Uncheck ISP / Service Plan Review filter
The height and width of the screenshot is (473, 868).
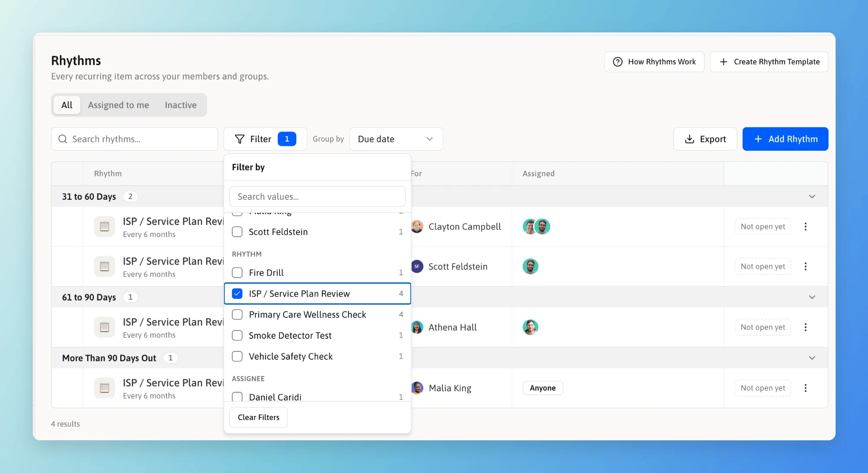tap(237, 294)
